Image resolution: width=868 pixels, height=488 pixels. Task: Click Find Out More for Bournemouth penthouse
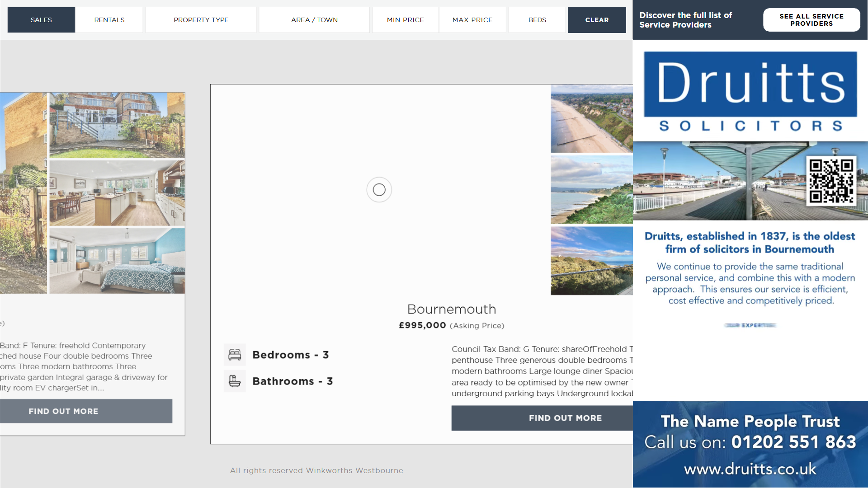click(x=565, y=418)
